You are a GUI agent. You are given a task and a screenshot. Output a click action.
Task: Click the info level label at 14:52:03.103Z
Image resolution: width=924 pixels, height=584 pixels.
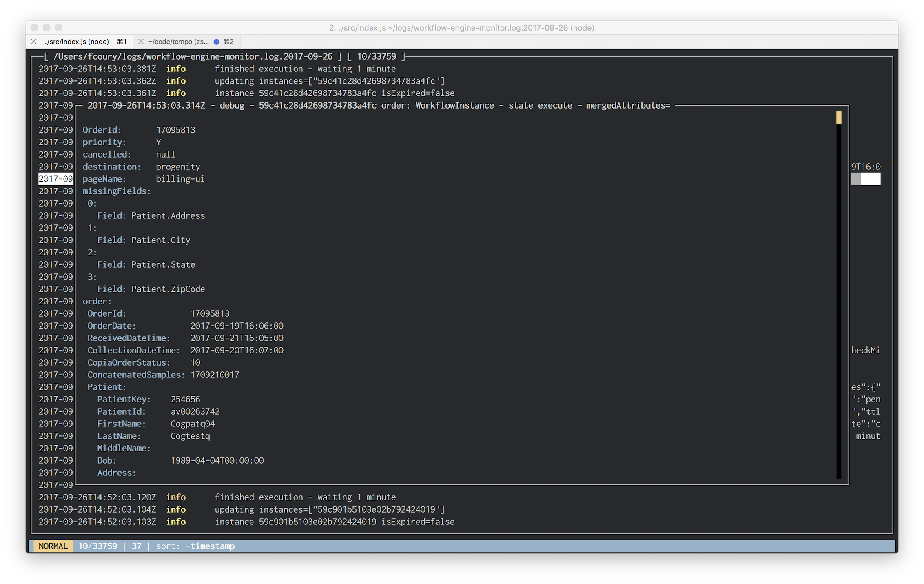pos(176,522)
